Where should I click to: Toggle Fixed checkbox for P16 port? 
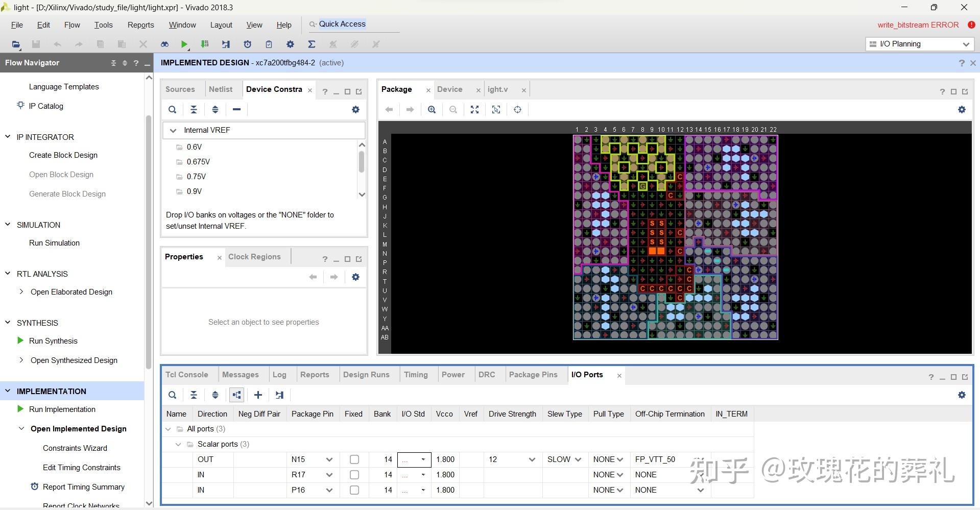click(x=354, y=490)
